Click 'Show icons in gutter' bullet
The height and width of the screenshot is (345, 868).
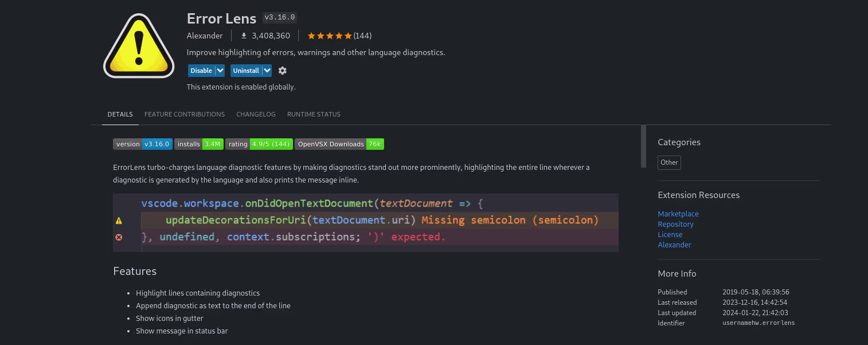[170, 318]
